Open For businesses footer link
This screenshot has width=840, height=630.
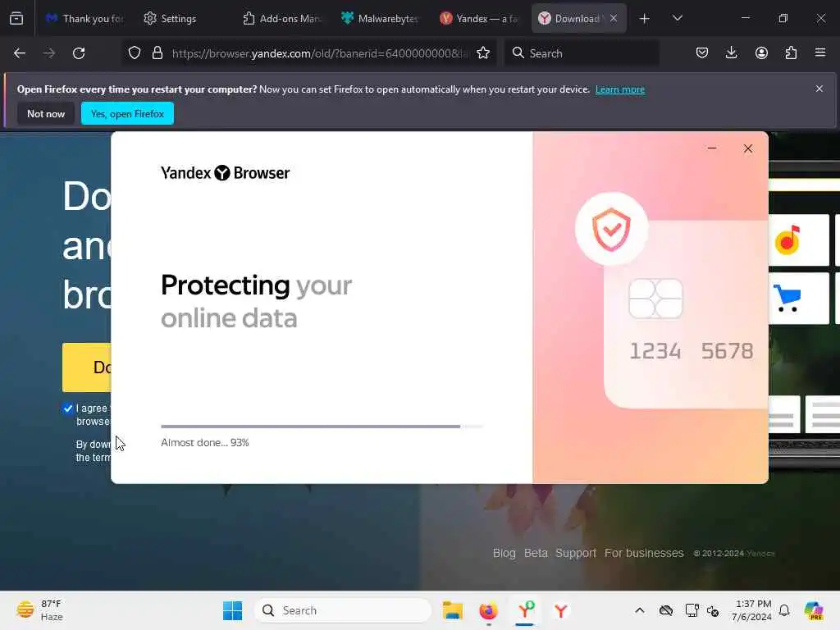click(644, 553)
